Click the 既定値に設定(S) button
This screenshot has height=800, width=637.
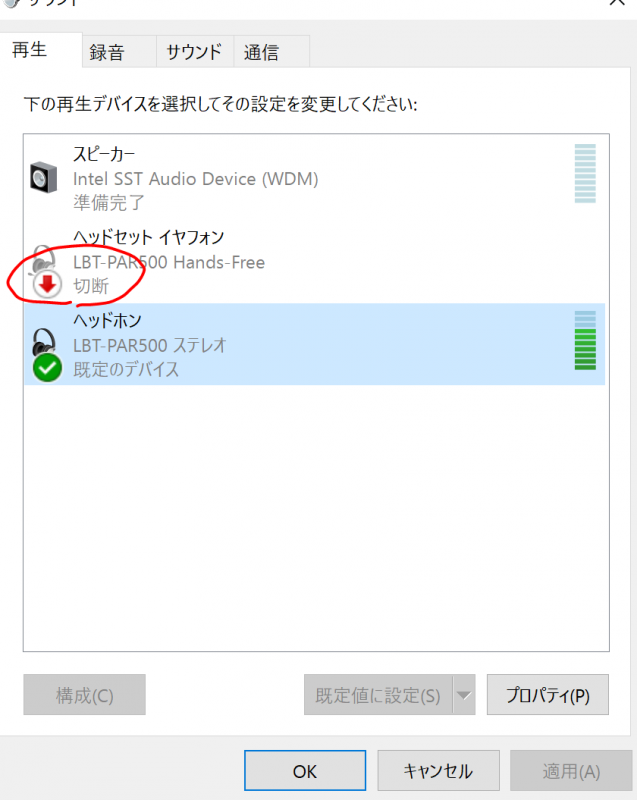pyautogui.click(x=378, y=695)
